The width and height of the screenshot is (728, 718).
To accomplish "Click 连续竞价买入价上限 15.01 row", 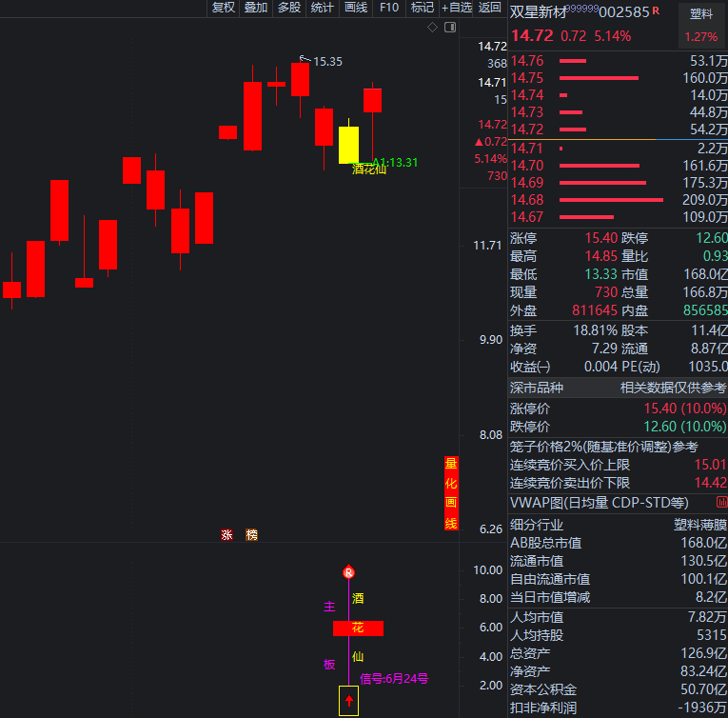I will [618, 465].
